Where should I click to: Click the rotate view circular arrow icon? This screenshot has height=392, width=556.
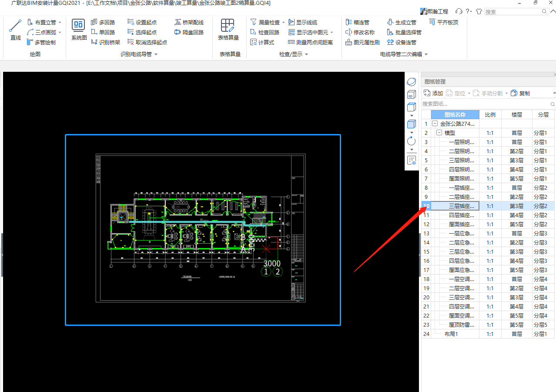412,141
